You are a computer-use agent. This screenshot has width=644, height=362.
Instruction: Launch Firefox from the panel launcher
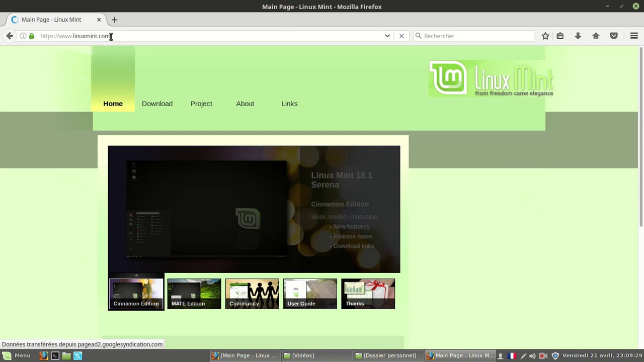44,355
